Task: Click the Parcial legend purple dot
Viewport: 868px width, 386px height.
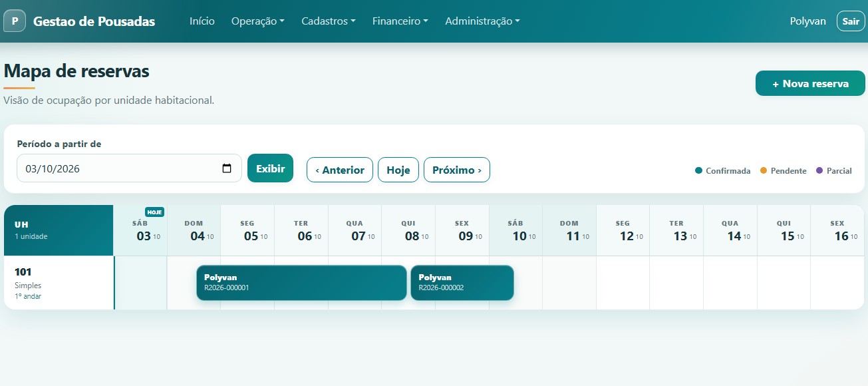Action: tap(819, 171)
